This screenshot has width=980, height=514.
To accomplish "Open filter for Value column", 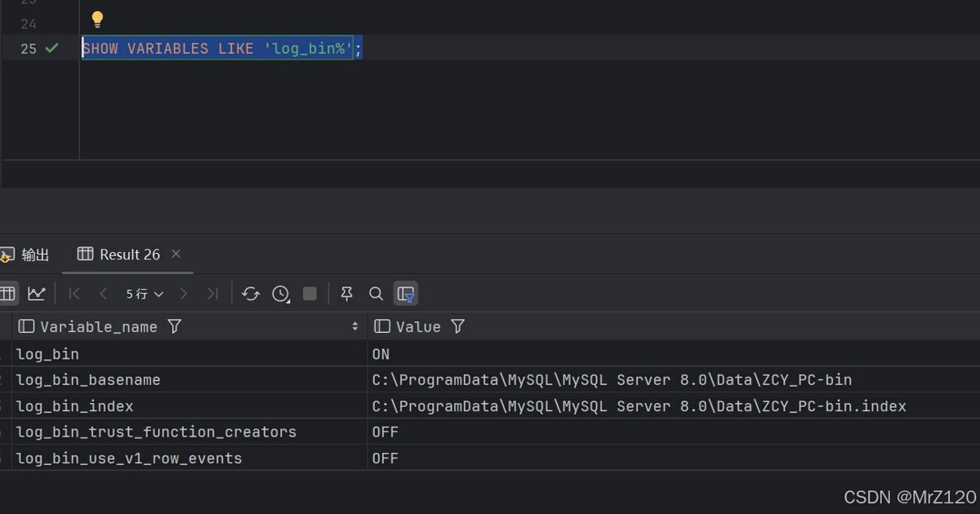I will (457, 326).
